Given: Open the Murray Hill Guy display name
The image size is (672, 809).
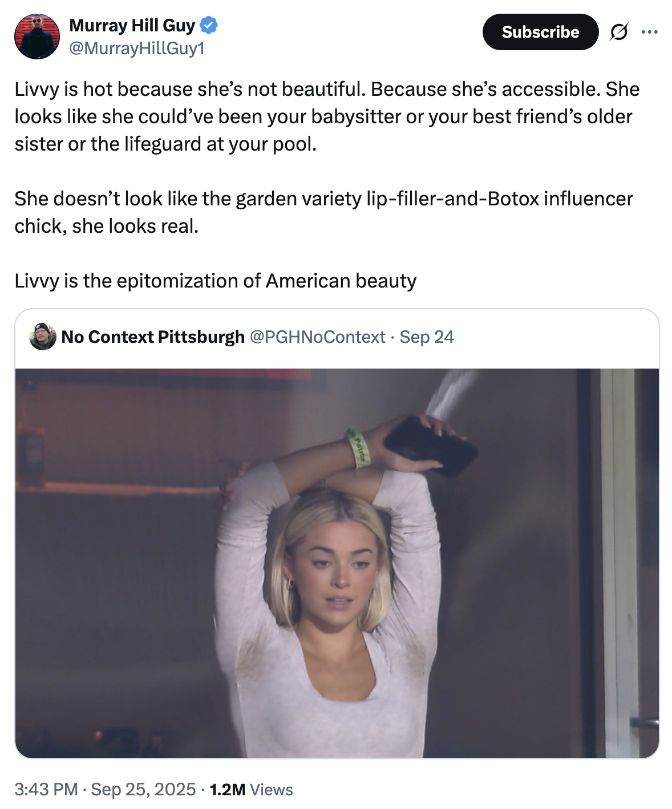Looking at the screenshot, I should pyautogui.click(x=132, y=26).
